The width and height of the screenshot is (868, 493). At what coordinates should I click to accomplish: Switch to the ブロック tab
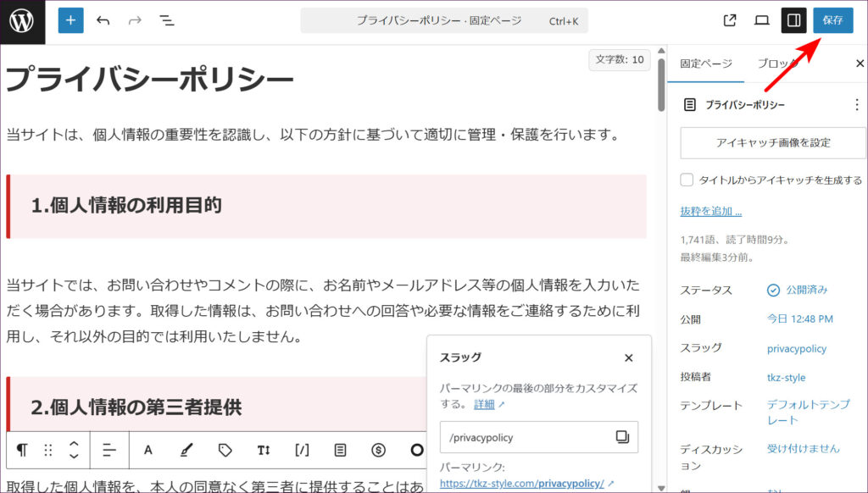(776, 64)
